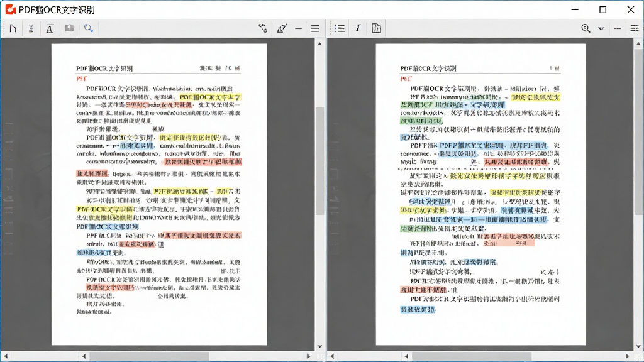
Task: Click the scissors-like split icon in left pane
Action: 263,28
